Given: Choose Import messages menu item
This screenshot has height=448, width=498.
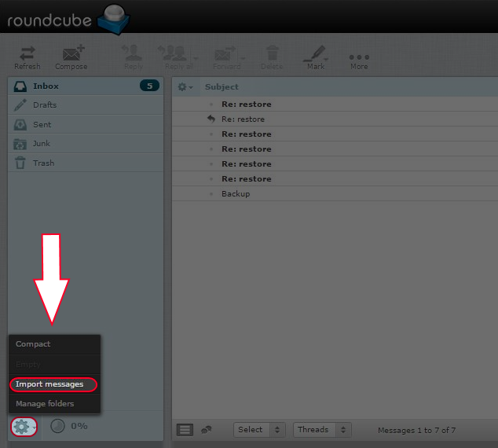Looking at the screenshot, I should pos(55,384).
